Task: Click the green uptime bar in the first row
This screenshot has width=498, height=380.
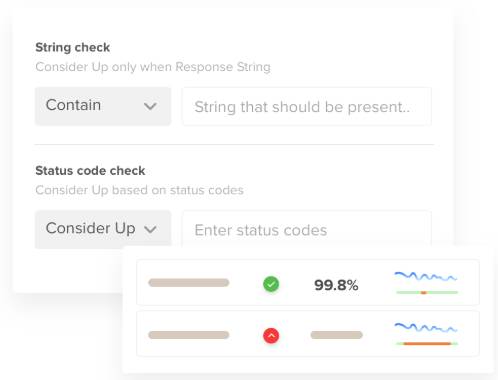Action: click(427, 292)
